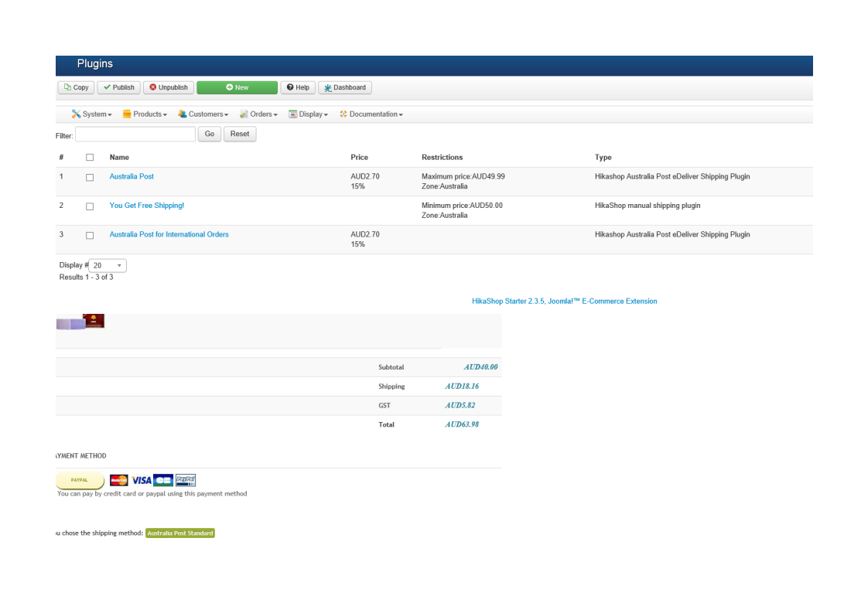The height and width of the screenshot is (613, 868).
Task: Focus the Filter text field
Action: pos(135,134)
